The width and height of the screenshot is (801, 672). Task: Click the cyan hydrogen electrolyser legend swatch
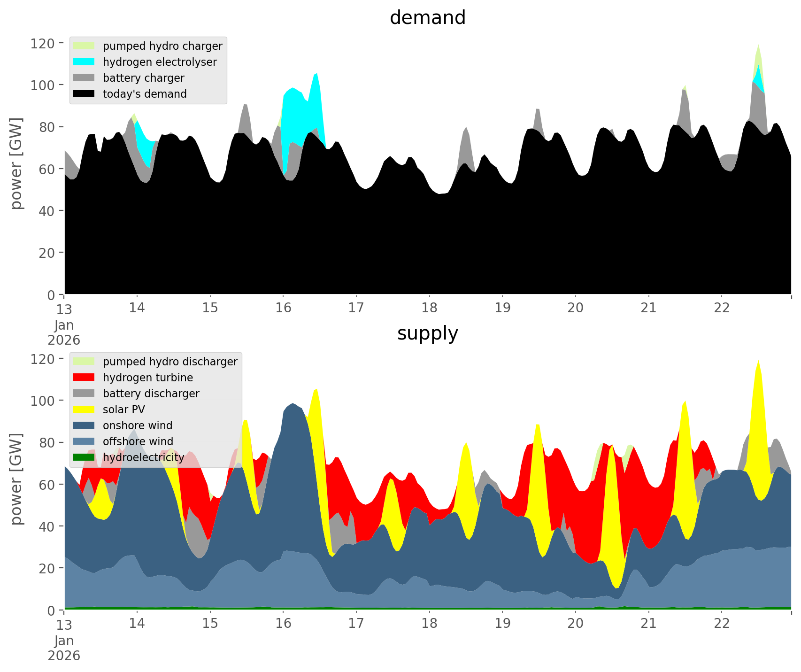[x=84, y=62]
